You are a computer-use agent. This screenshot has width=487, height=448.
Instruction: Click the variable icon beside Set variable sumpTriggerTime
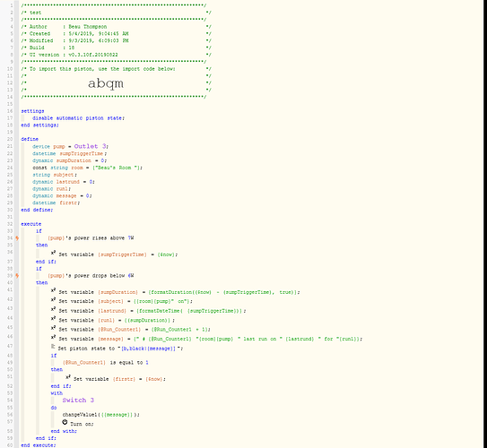(x=54, y=253)
